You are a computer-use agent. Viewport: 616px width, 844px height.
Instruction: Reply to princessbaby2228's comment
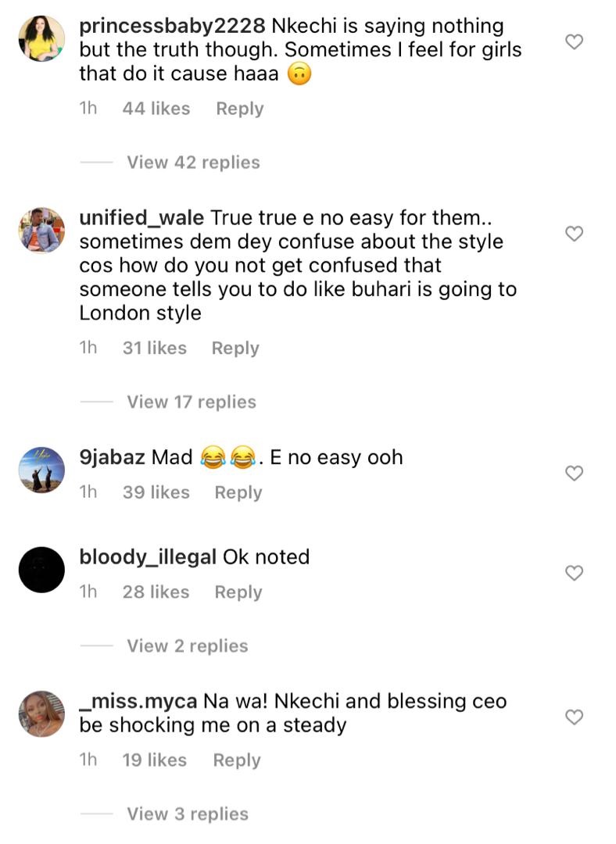click(240, 109)
